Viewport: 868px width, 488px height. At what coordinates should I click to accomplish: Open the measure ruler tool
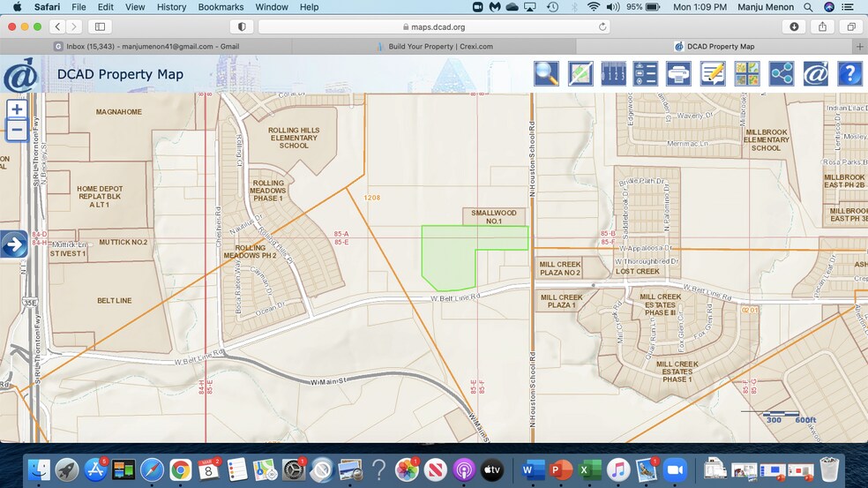pyautogui.click(x=613, y=73)
